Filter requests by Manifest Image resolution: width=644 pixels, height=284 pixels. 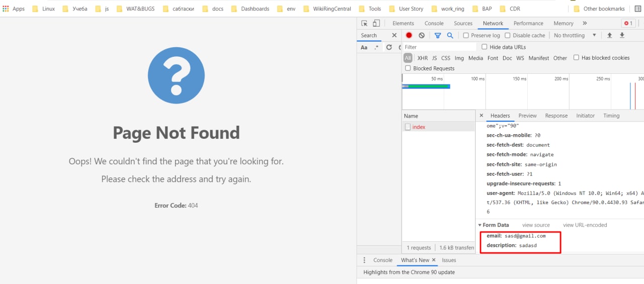coord(539,58)
